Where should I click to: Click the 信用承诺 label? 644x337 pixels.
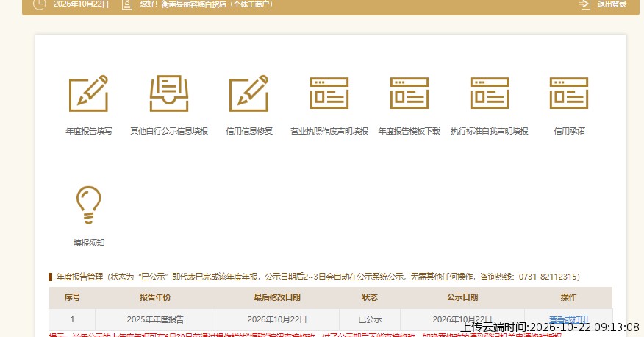coord(569,131)
